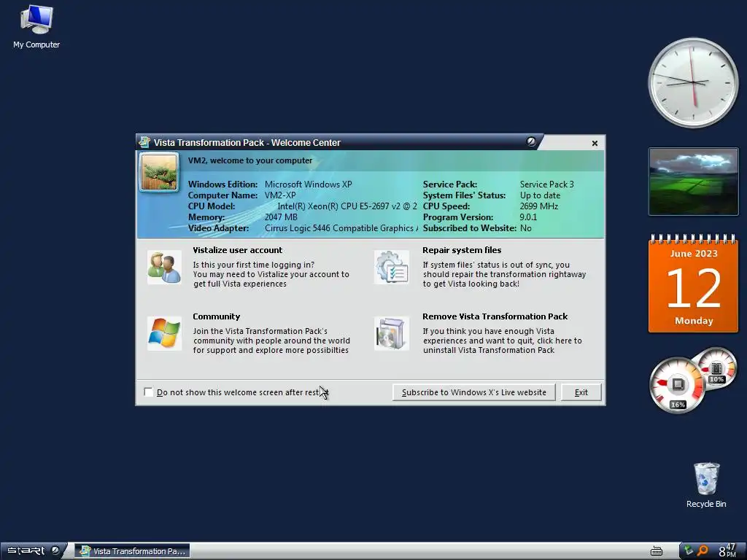Click the memory gauge showing 10%
Screen dimensions: 747x560
pos(716,368)
